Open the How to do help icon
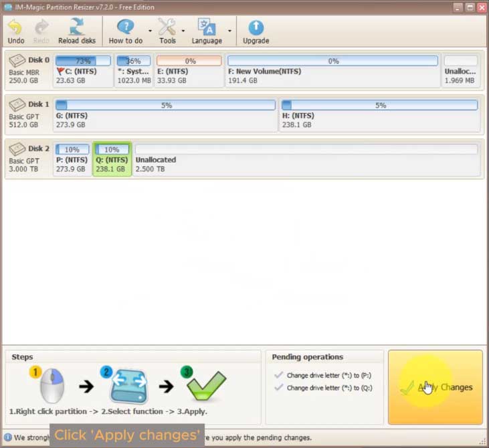Image resolution: width=489 pixels, height=448 pixels. click(x=125, y=27)
